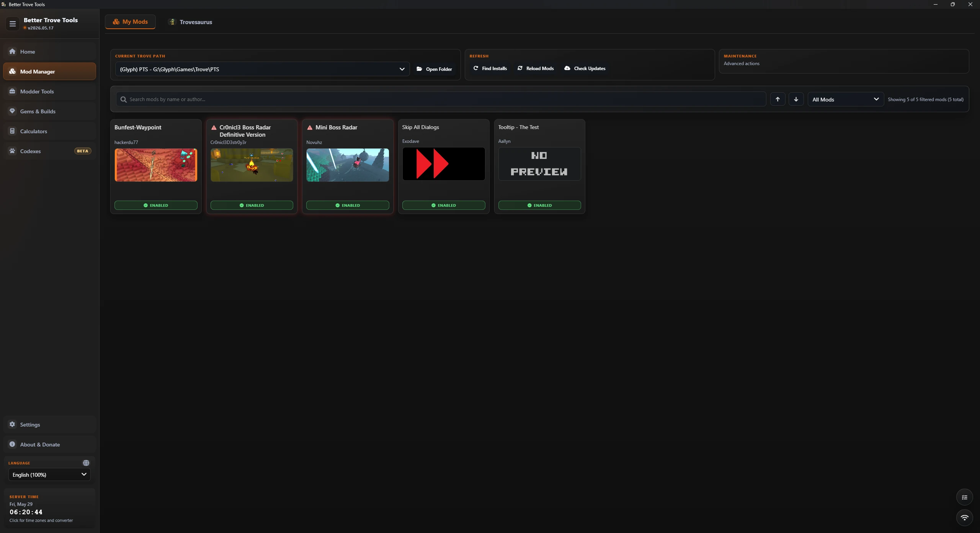Switch to the Trovesaurus tab
The width and height of the screenshot is (980, 533).
pos(191,22)
